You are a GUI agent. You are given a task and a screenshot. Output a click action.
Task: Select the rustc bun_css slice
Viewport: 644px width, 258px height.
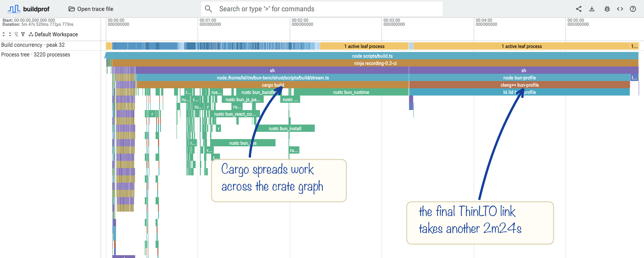click(243, 143)
